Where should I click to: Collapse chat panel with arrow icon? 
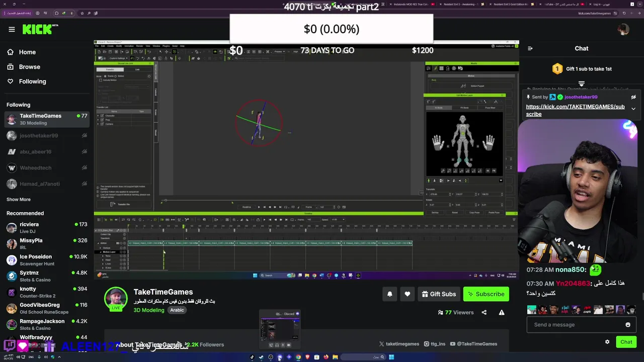530,48
